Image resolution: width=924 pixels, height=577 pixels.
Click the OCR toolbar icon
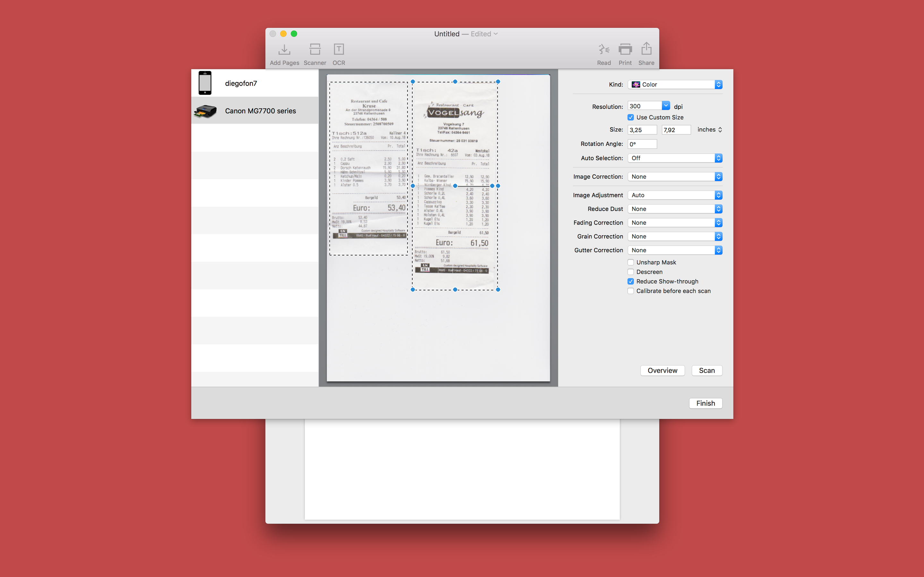[x=339, y=50]
